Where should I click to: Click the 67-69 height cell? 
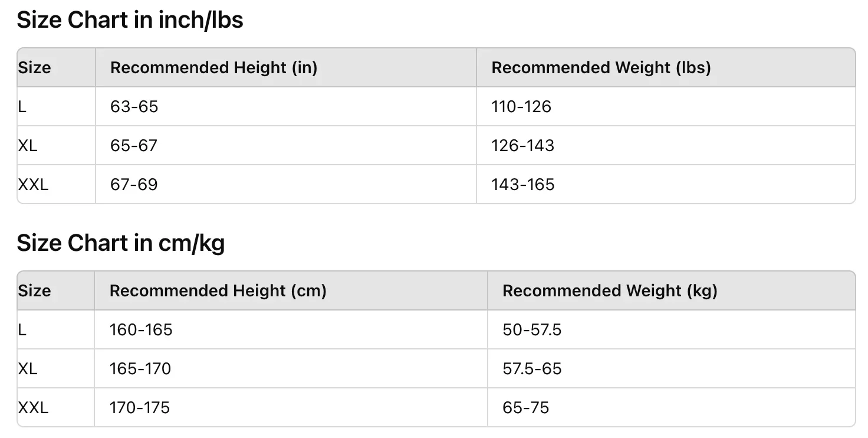[134, 185]
